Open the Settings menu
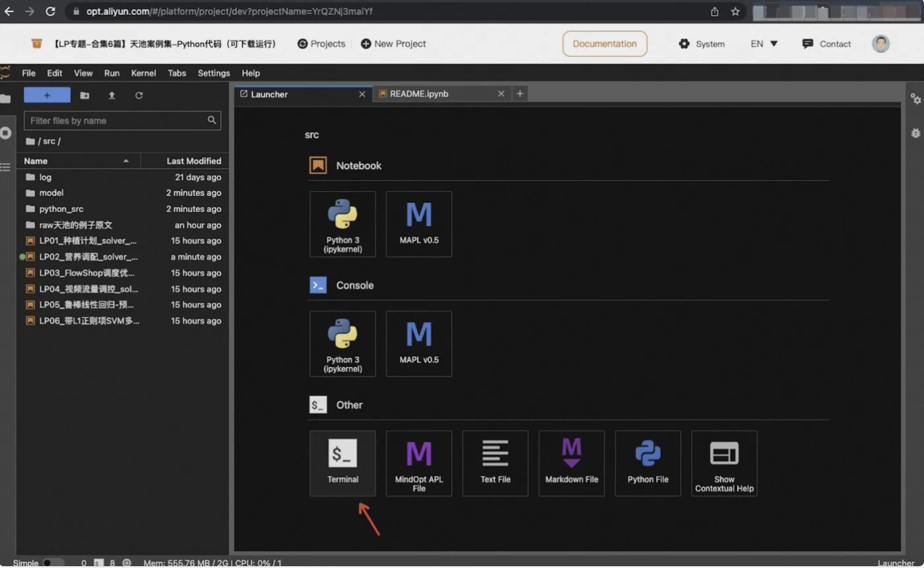This screenshot has width=924, height=568. [214, 73]
